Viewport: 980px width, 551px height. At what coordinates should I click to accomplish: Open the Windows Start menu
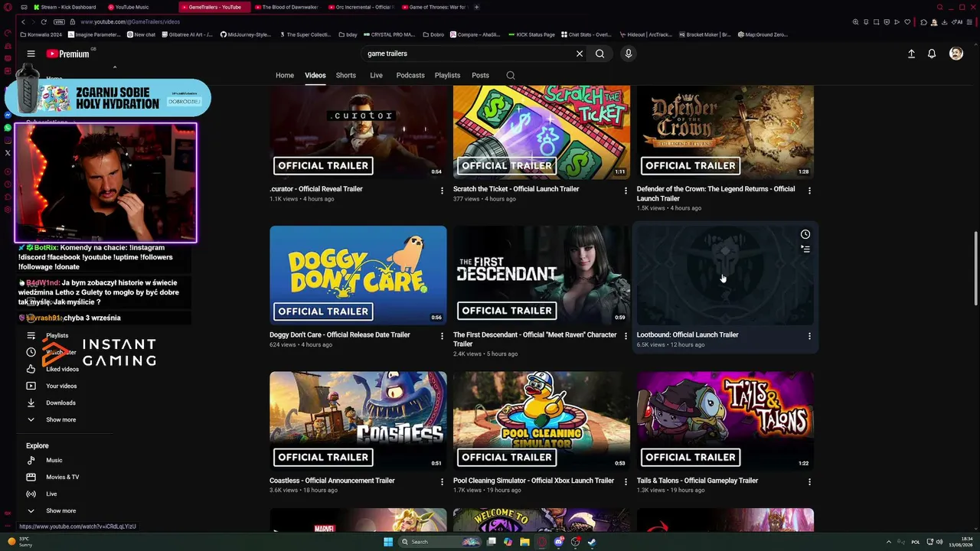(x=388, y=542)
